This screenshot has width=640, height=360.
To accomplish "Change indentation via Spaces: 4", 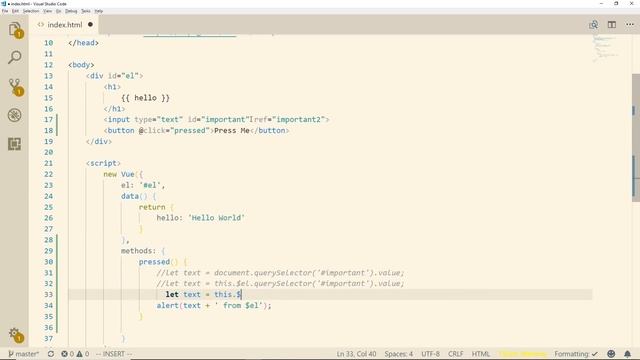I will (x=398, y=354).
